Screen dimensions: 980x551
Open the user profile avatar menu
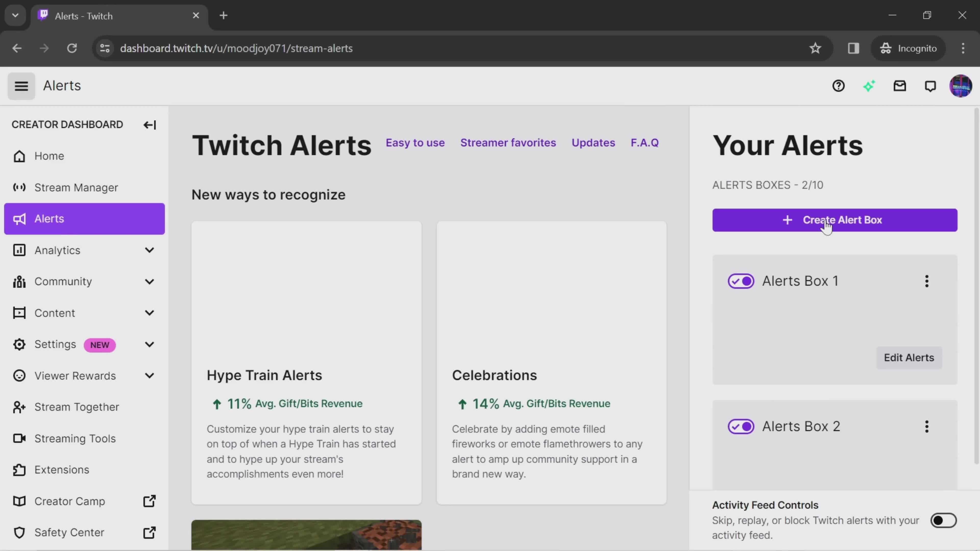point(961,86)
